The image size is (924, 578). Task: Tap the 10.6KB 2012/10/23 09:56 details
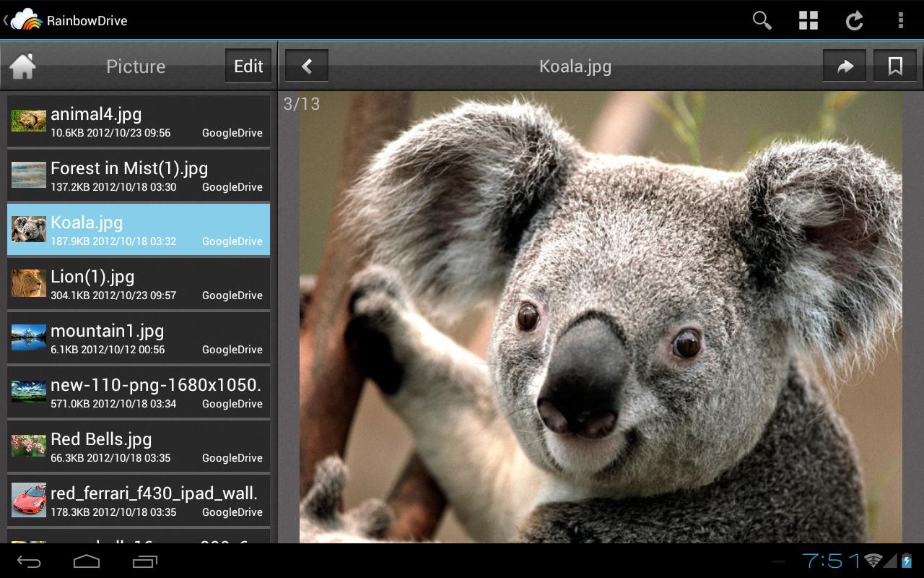110,133
